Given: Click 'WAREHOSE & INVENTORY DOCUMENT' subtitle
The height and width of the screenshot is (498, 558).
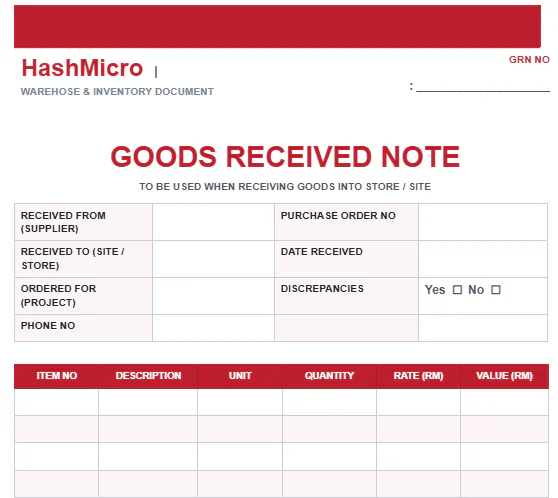Looking at the screenshot, I should tap(117, 91).
